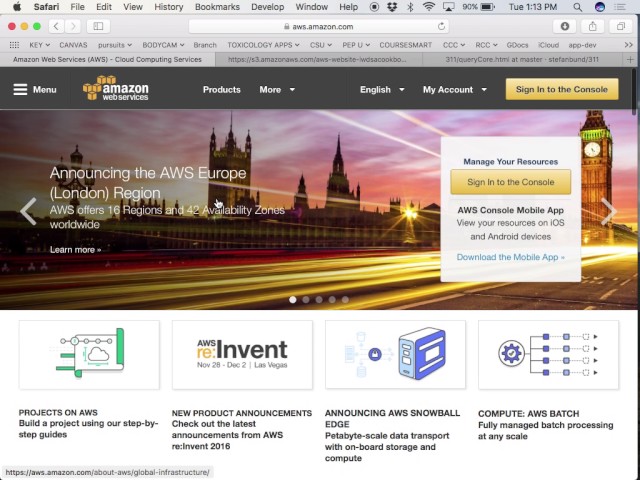Switch to the s3.amazonaws.com tab
Viewport: 640px width, 480px height.
click(319, 60)
